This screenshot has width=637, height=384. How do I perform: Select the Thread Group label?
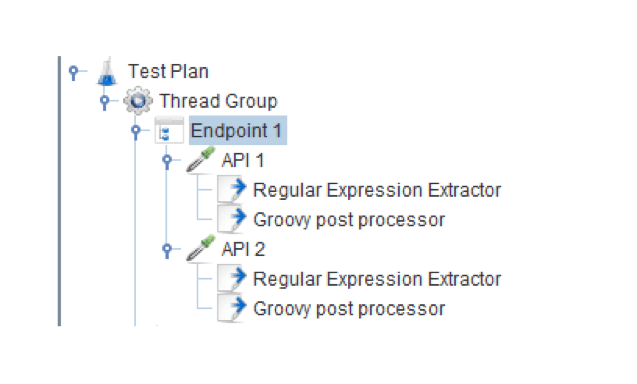pyautogui.click(x=218, y=101)
